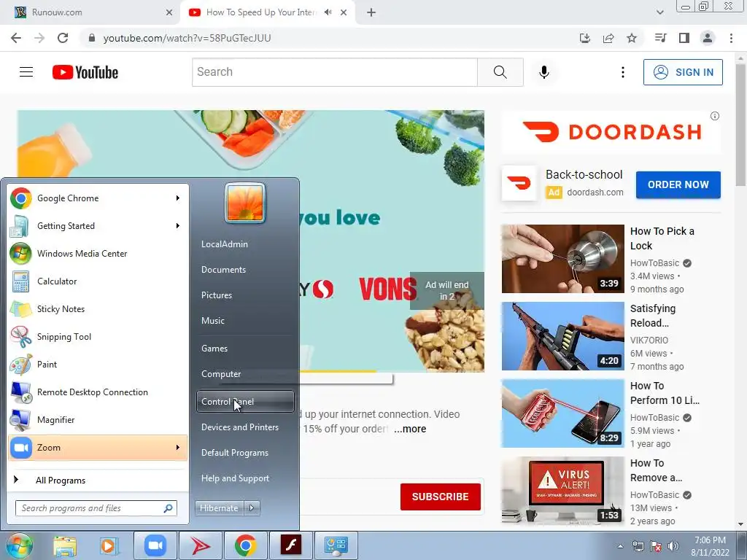Open shutdown options arrow next to Hibernate
This screenshot has height=560, width=747.
(x=252, y=508)
